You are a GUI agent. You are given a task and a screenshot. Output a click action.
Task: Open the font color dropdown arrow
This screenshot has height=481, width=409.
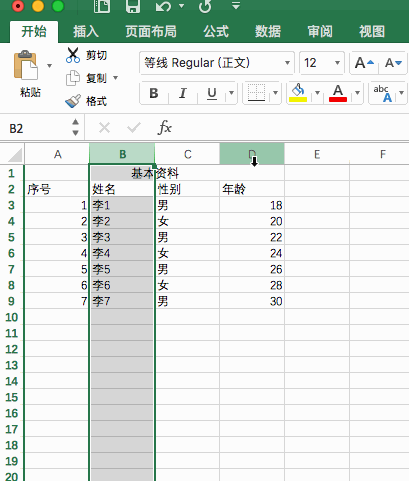tap(357, 93)
